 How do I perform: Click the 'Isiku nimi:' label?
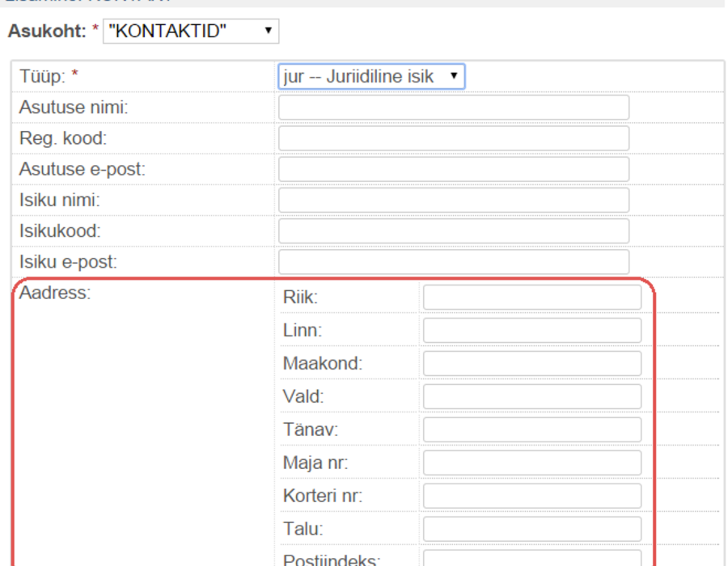59,200
